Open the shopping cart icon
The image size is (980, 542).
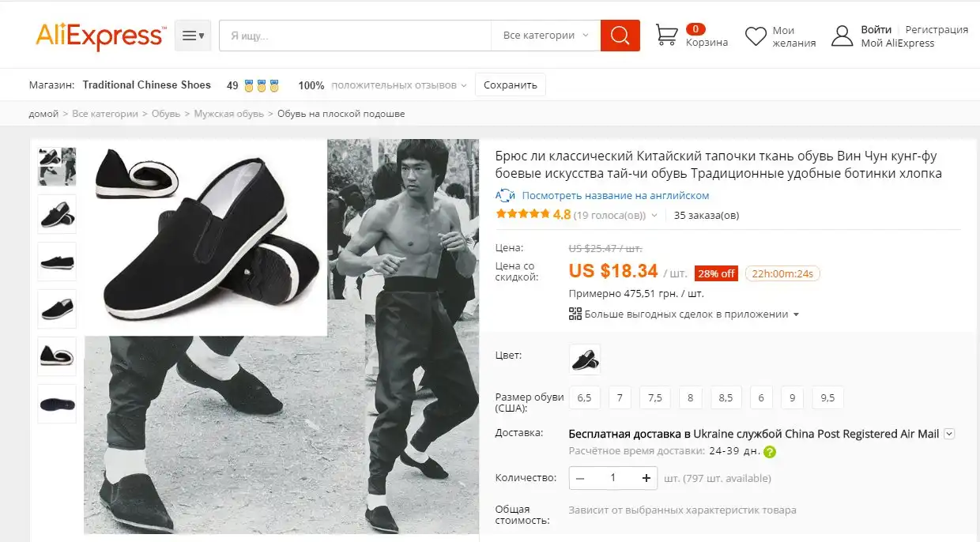(667, 36)
